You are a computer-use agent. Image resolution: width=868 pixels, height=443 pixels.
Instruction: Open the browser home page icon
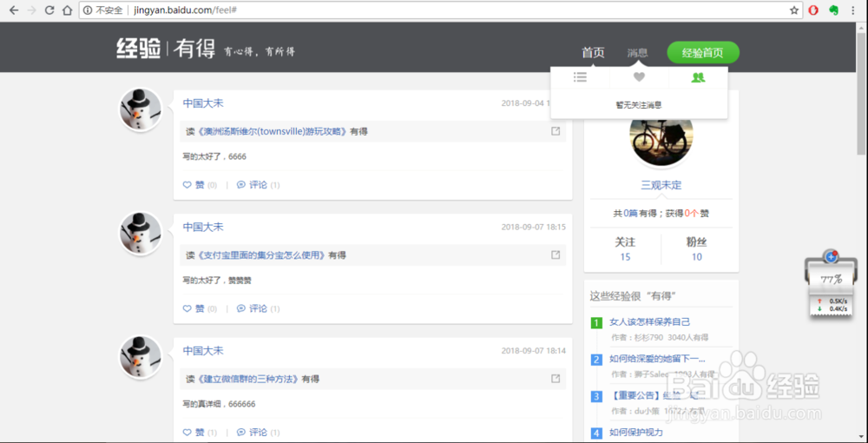(x=67, y=10)
